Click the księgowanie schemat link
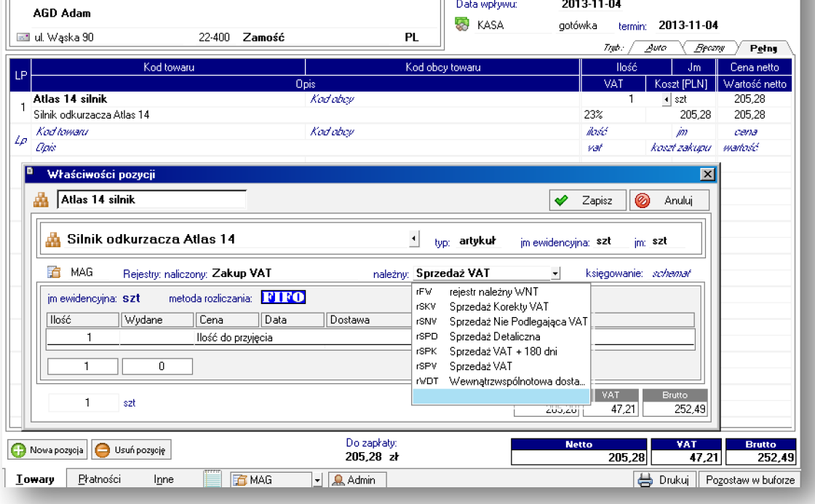Image resolution: width=815 pixels, height=504 pixels. pos(671,273)
